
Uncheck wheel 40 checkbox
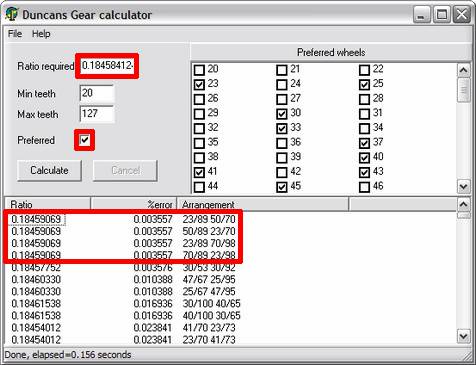pyautogui.click(x=365, y=158)
